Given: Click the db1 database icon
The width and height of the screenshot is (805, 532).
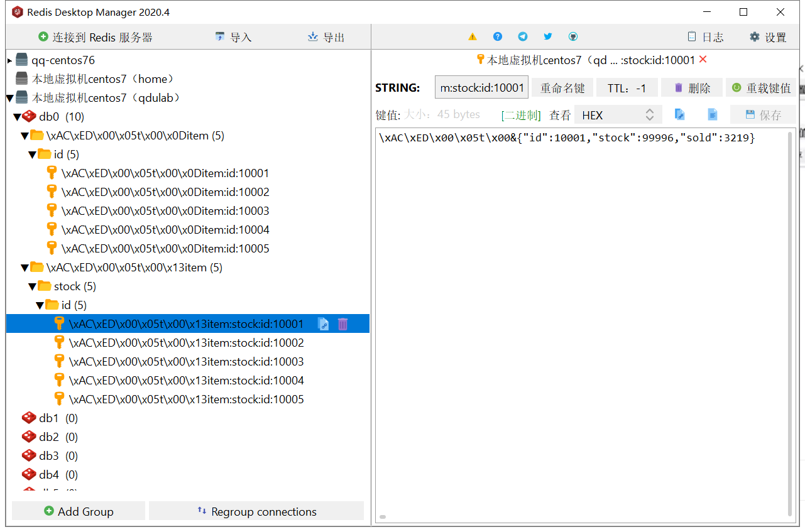Looking at the screenshot, I should pos(30,418).
